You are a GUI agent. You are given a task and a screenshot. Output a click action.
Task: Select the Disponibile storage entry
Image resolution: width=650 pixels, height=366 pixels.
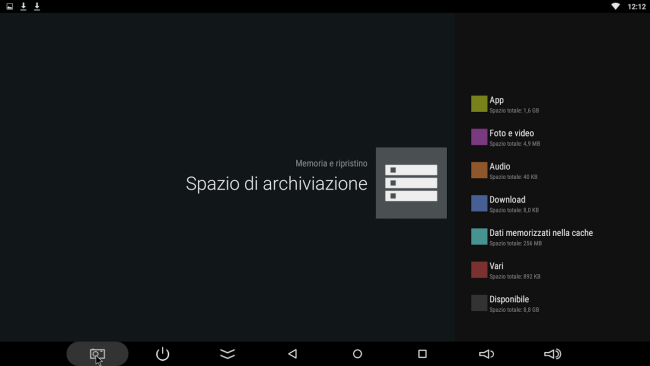pos(552,303)
